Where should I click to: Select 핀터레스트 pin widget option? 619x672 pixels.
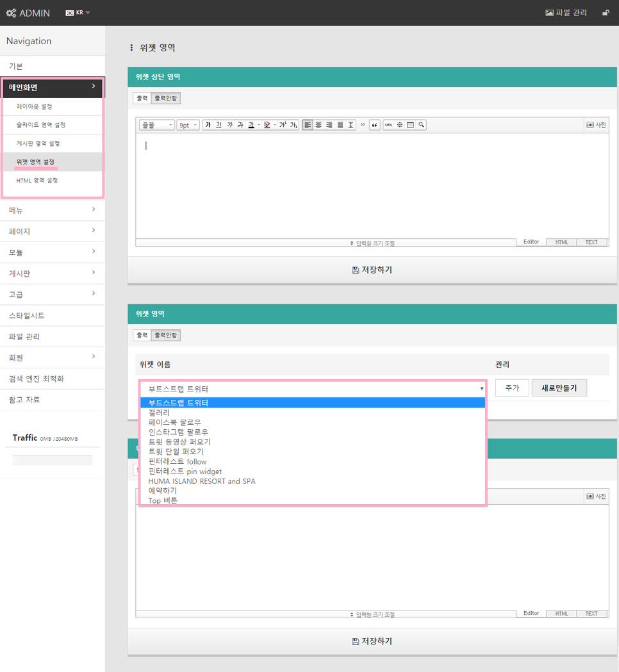[313, 471]
